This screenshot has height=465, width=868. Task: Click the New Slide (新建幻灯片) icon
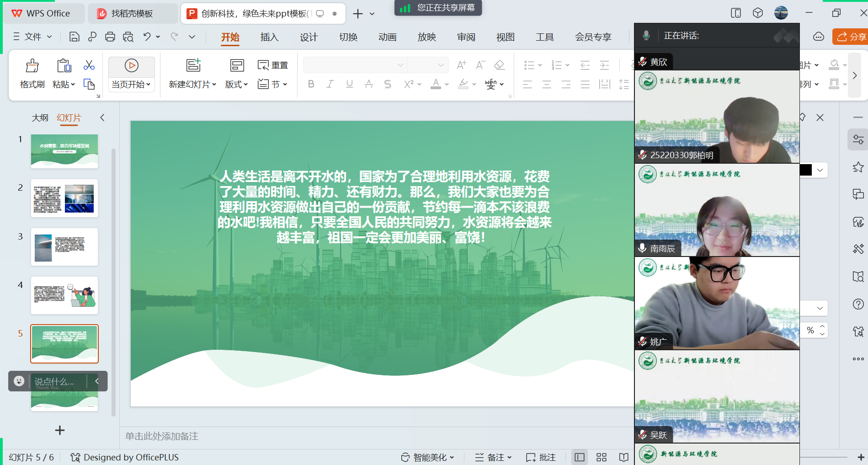pos(193,66)
